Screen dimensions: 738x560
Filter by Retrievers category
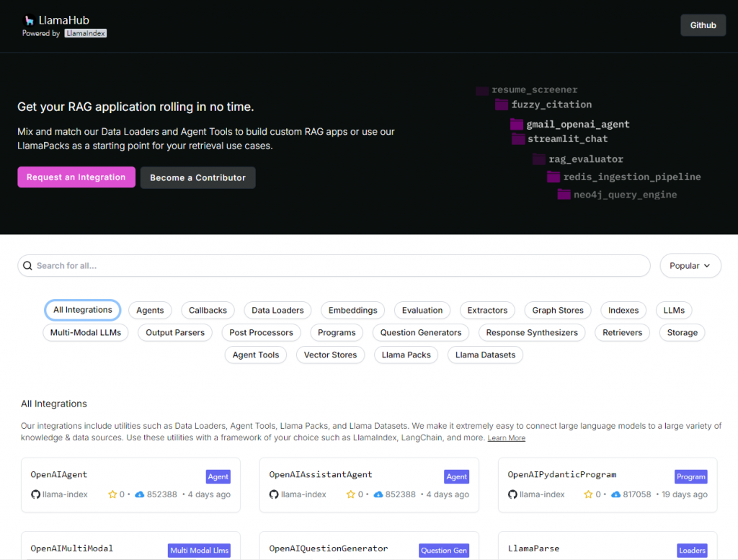(x=622, y=333)
